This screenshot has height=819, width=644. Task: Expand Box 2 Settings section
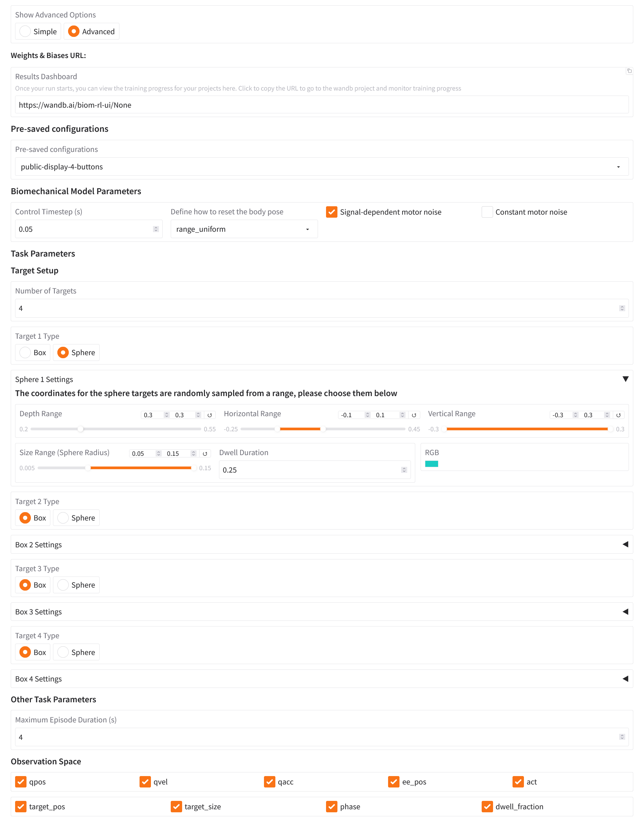(x=625, y=545)
